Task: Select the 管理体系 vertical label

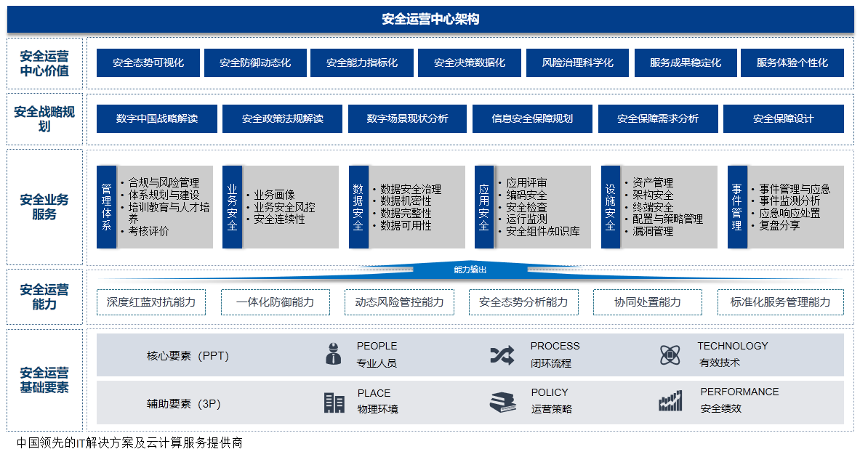Action: (x=106, y=207)
